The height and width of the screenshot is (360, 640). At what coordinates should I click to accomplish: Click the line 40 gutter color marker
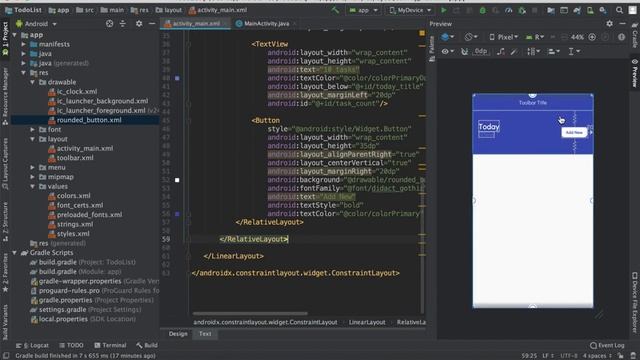[x=177, y=78]
